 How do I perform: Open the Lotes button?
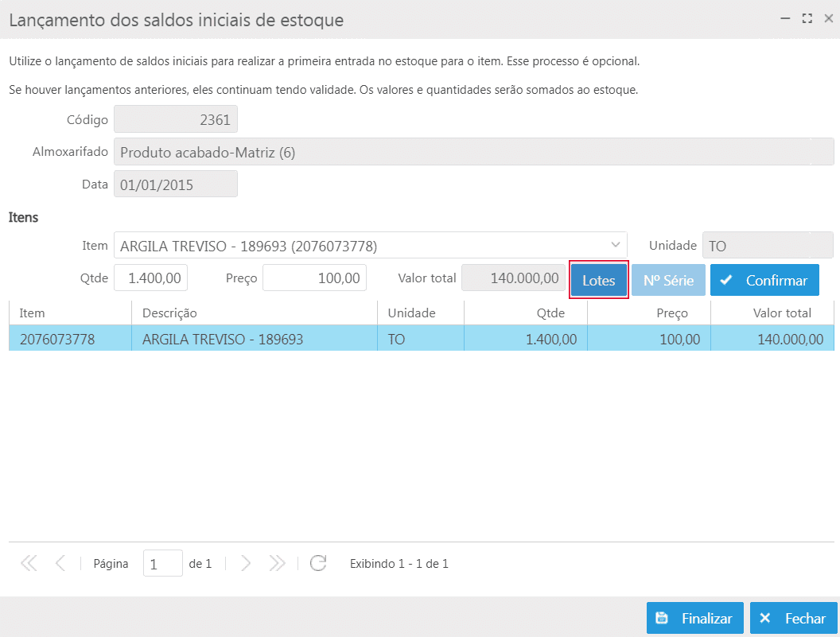click(599, 281)
